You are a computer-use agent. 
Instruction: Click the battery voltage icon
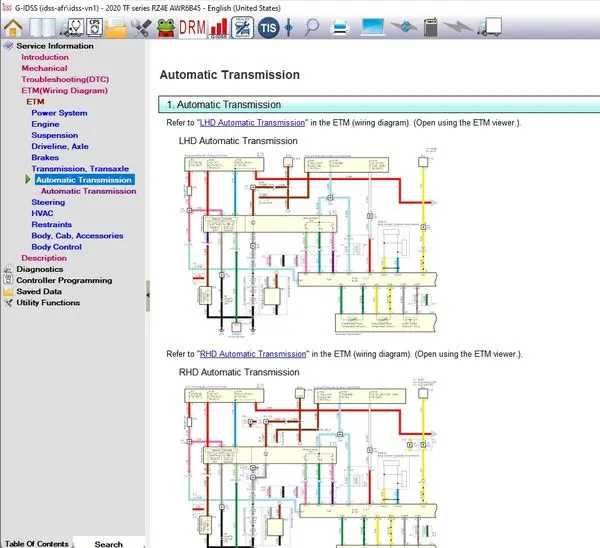[430, 27]
